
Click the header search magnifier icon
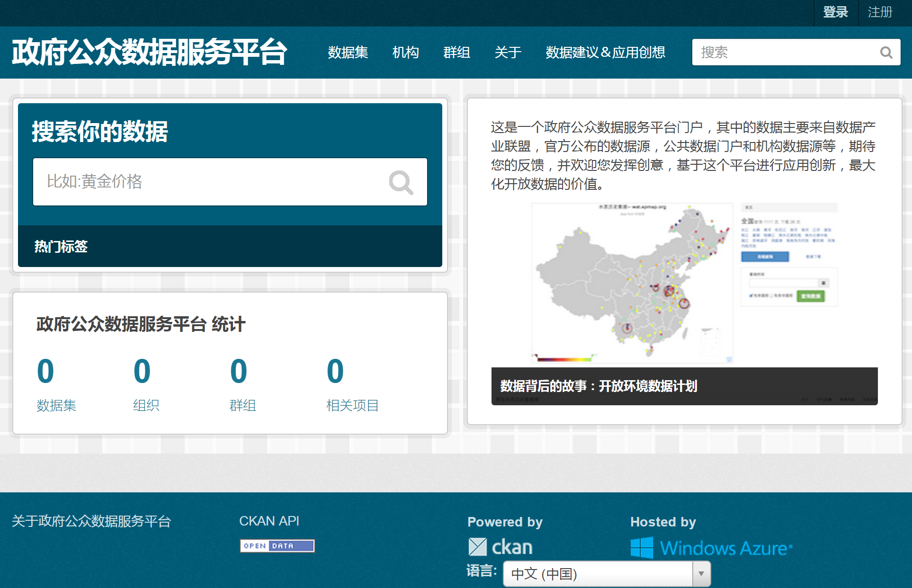coord(886,53)
